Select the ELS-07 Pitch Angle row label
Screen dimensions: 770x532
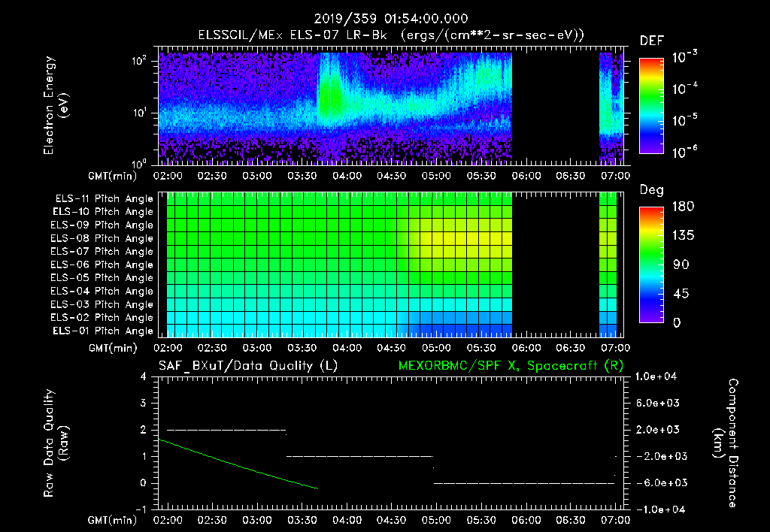point(102,251)
